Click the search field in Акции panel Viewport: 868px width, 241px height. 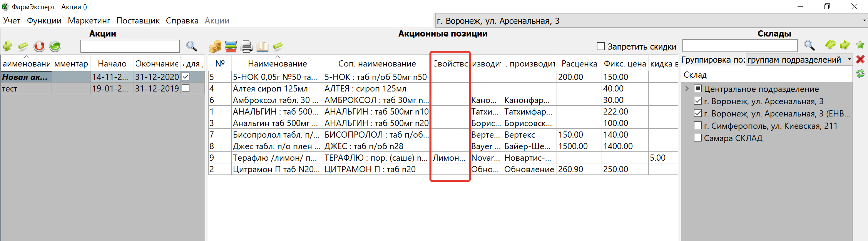pos(130,47)
